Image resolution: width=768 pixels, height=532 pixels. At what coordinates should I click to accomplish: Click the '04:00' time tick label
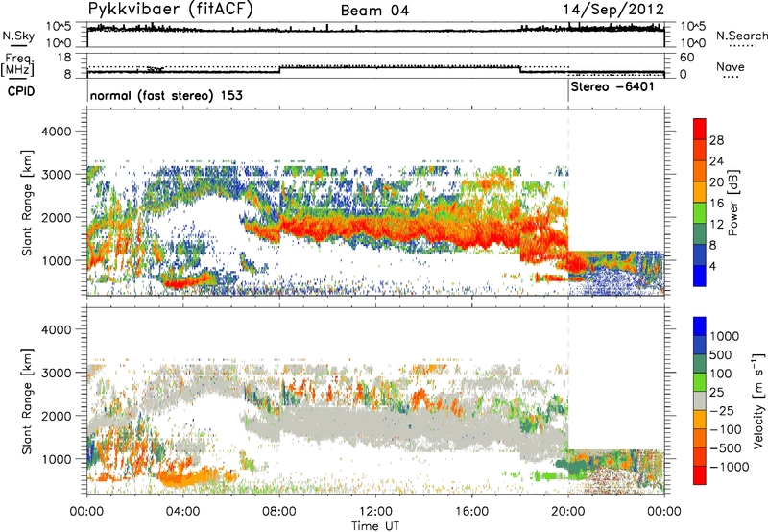tap(183, 512)
